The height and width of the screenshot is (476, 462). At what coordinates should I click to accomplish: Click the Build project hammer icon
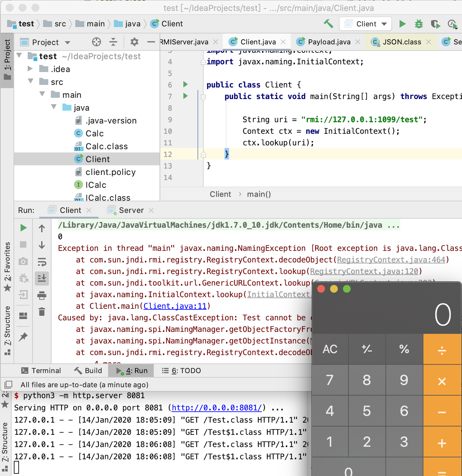[328, 24]
